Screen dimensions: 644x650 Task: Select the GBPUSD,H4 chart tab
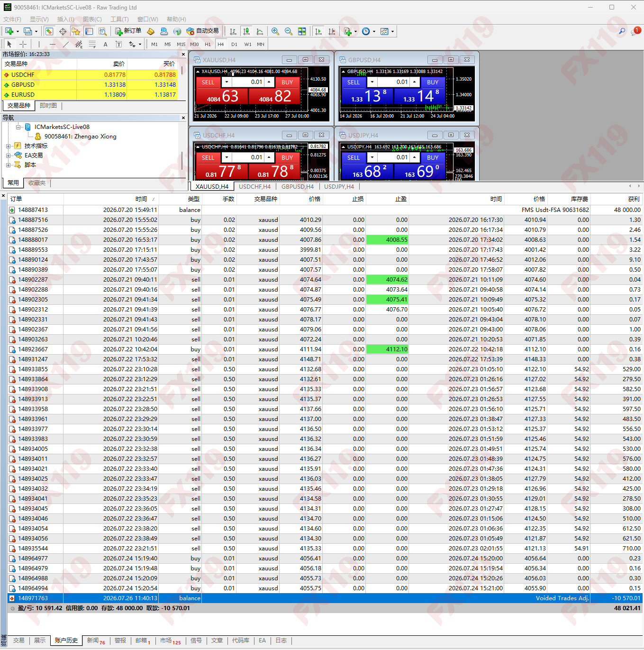[x=298, y=187]
